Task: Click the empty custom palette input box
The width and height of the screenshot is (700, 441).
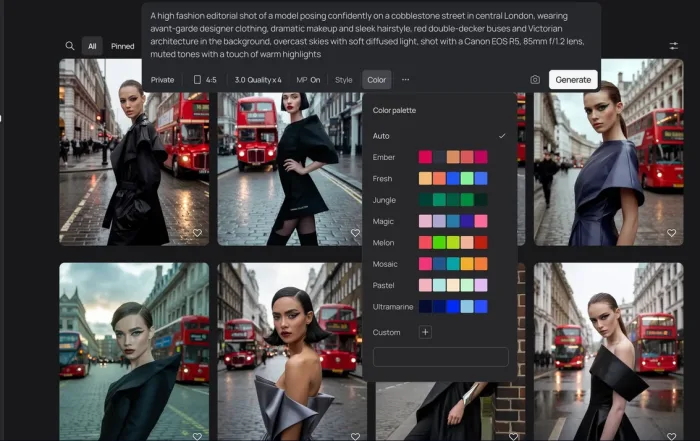Action: 441,357
